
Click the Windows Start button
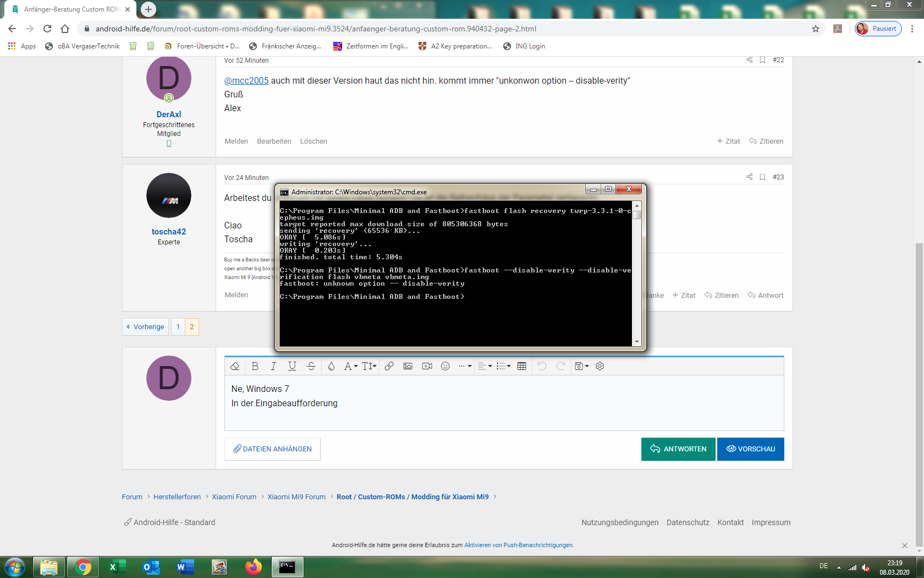[15, 567]
